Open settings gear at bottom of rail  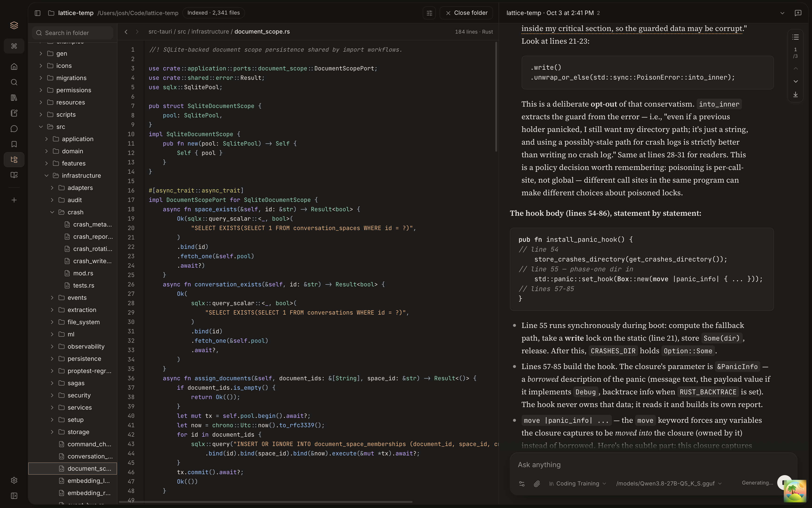[14, 481]
